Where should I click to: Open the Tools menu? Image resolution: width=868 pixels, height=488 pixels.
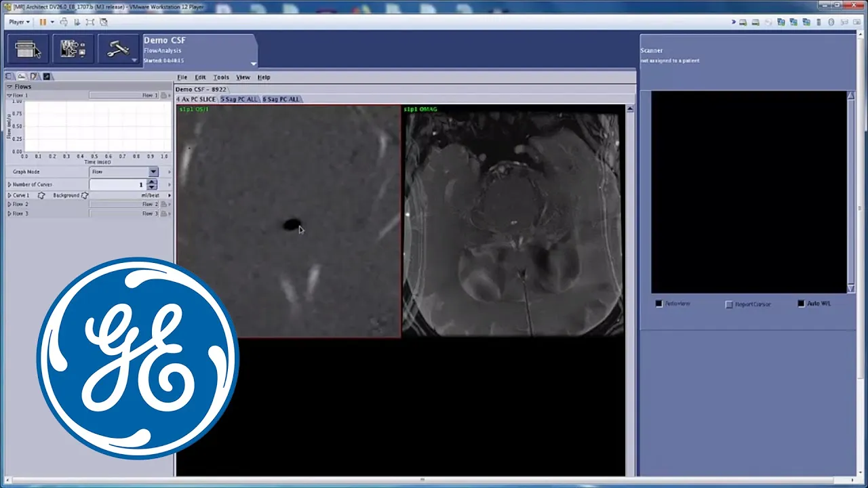(221, 77)
